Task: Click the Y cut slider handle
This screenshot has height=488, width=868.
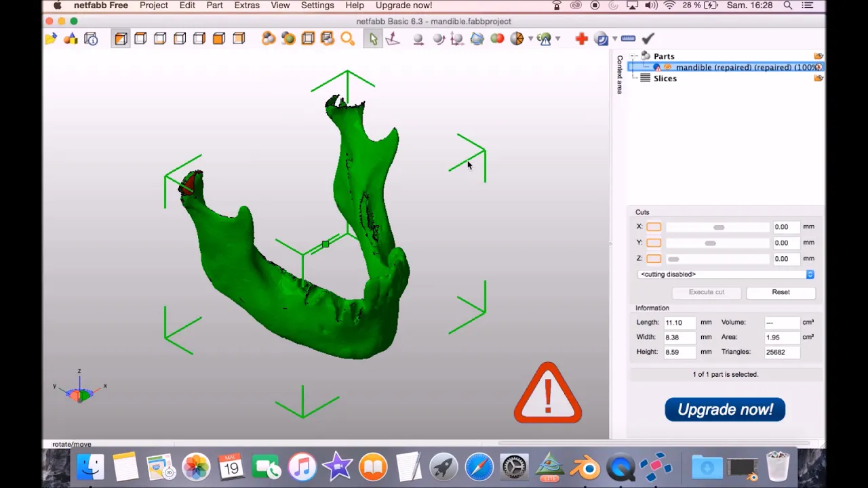Action: 710,243
